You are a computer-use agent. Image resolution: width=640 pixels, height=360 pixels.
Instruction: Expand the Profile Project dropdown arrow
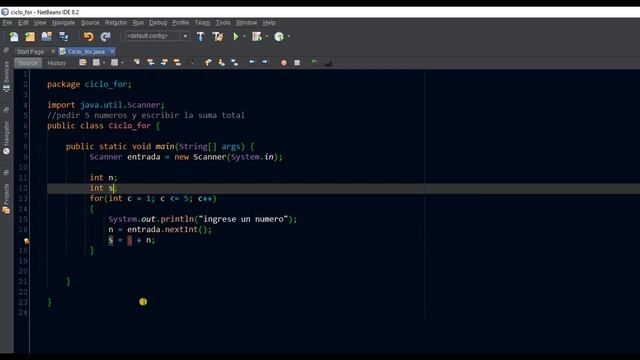pyautogui.click(x=289, y=37)
